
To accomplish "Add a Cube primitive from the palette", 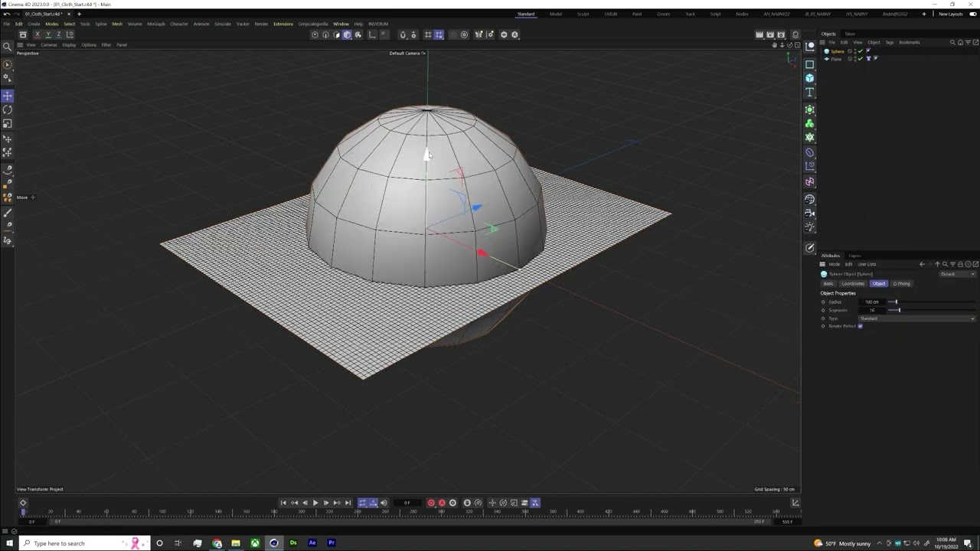I will (x=810, y=78).
